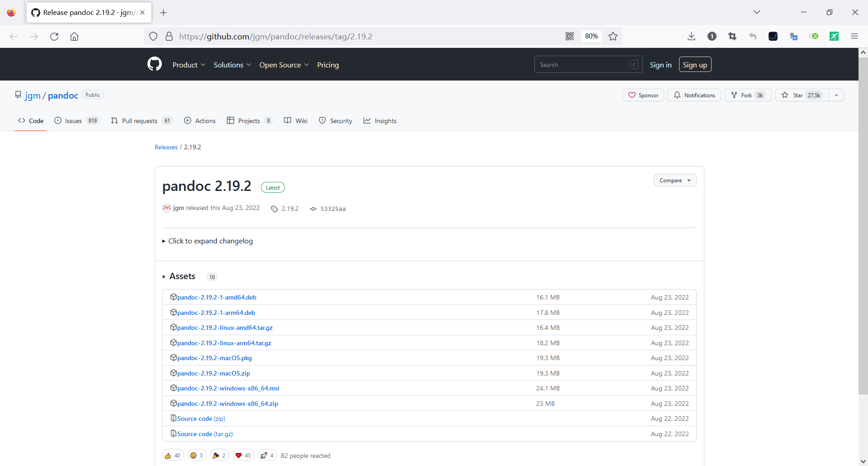868x466 pixels.
Task: Click the page vertical scrollbar thumb
Action: coord(863,226)
